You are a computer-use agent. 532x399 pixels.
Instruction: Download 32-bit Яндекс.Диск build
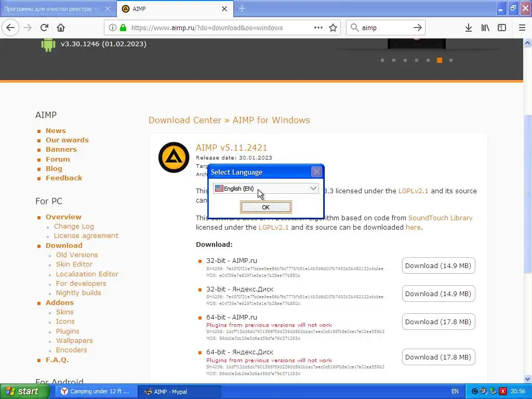438,294
